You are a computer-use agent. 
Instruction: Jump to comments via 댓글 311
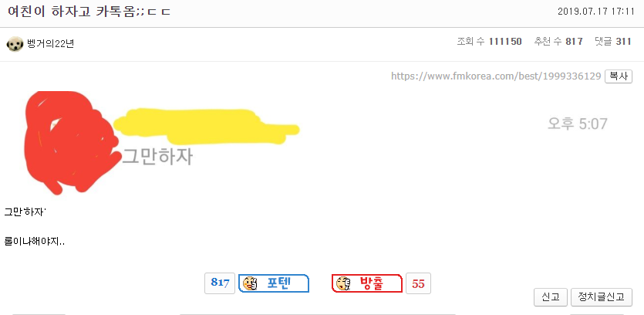pyautogui.click(x=613, y=42)
